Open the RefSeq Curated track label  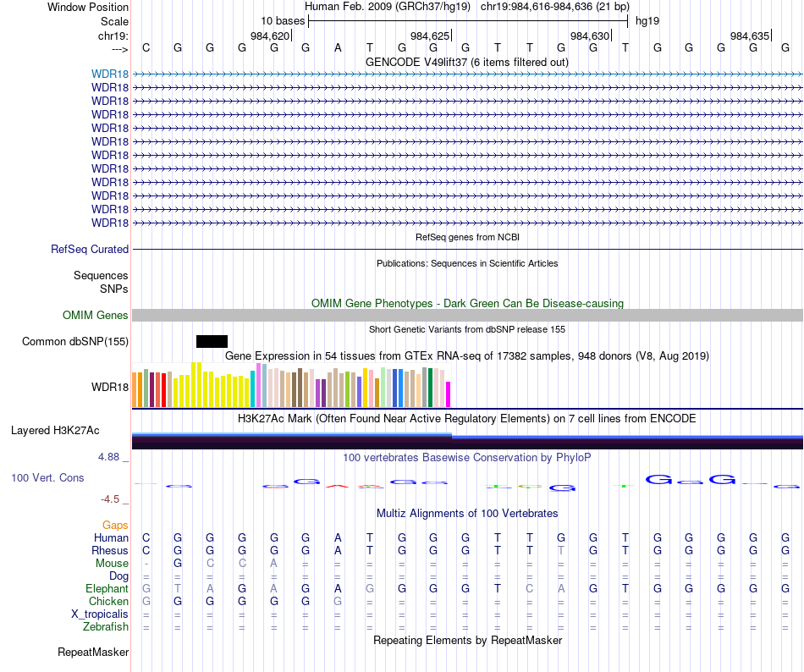coord(90,249)
